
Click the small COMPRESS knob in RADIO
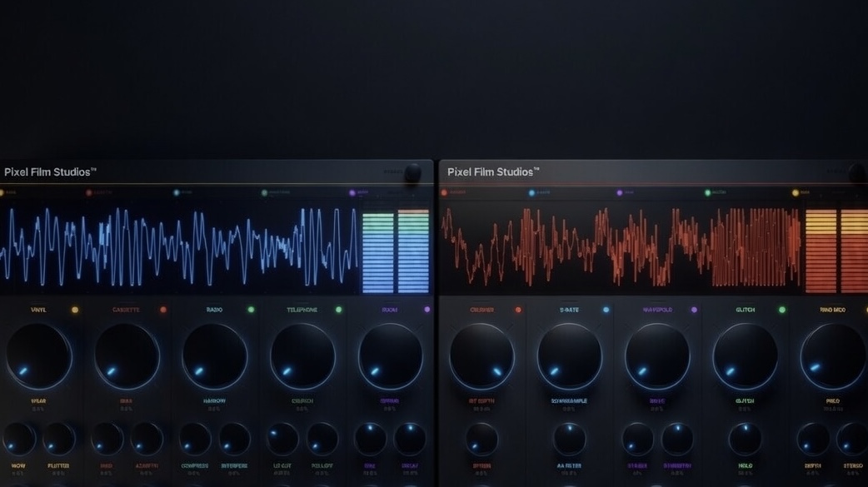(x=195, y=440)
